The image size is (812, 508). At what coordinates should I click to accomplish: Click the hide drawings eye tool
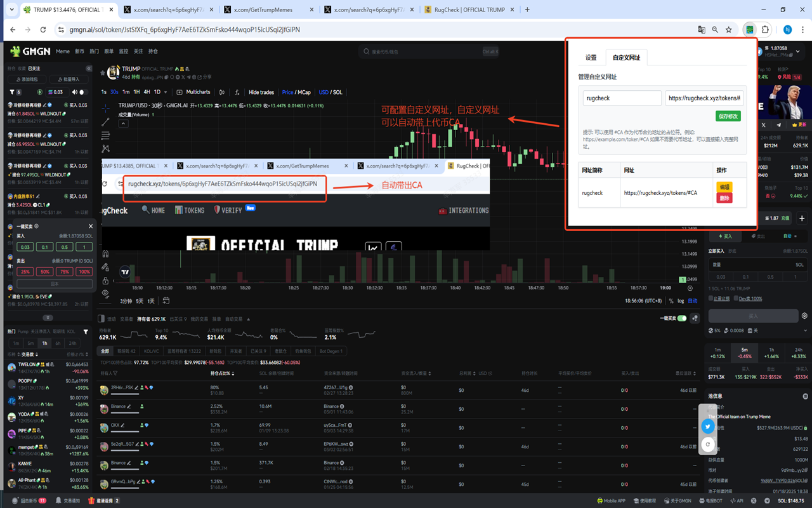(x=105, y=294)
